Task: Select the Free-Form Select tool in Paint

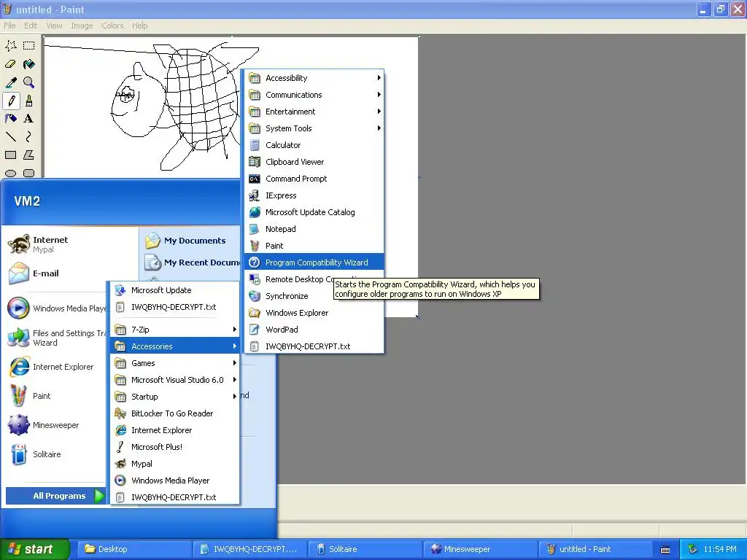Action: pos(11,46)
